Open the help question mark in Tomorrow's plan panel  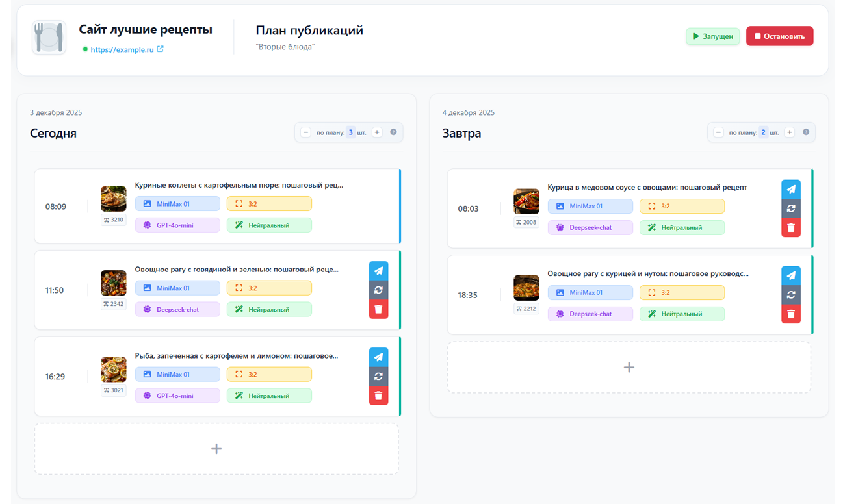[806, 132]
